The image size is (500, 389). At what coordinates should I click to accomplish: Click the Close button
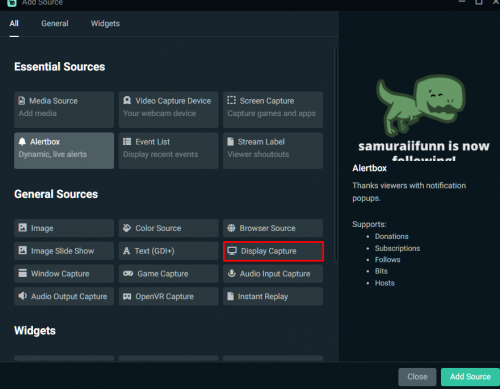point(417,377)
